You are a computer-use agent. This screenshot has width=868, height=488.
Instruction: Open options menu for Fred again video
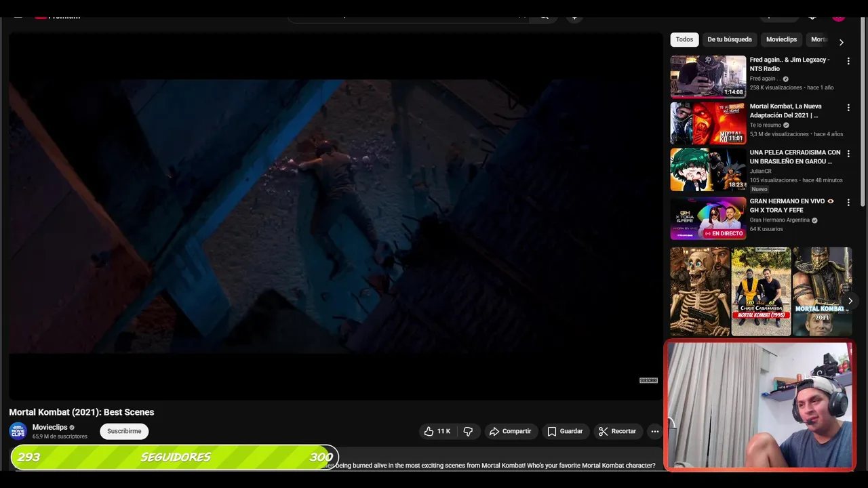tap(848, 61)
